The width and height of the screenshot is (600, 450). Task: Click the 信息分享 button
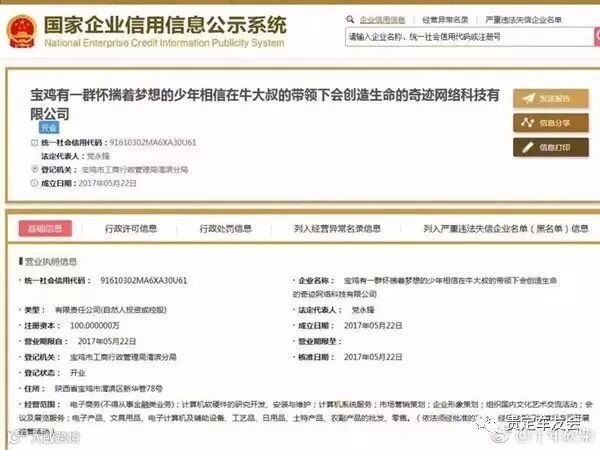551,123
